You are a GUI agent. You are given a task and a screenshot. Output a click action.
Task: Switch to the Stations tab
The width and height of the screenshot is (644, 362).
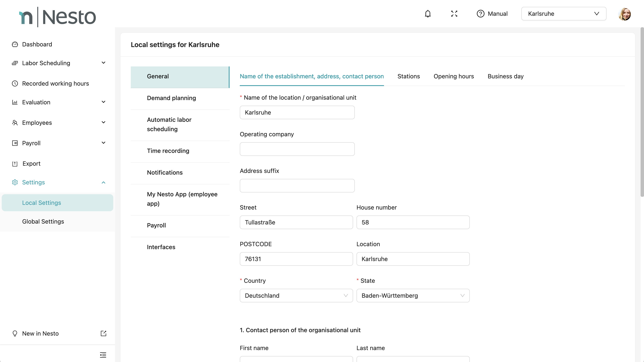pos(408,76)
